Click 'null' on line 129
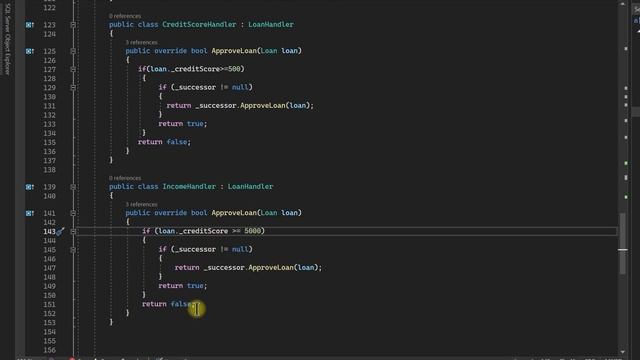 point(240,87)
